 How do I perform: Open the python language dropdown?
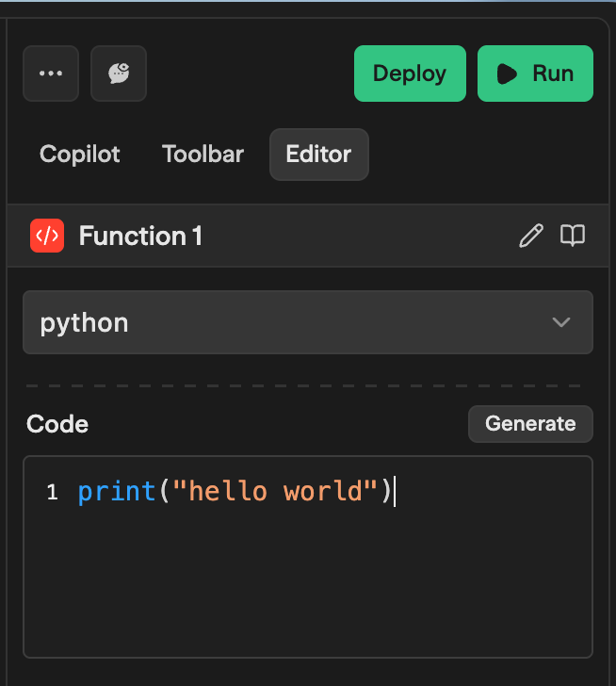[308, 322]
